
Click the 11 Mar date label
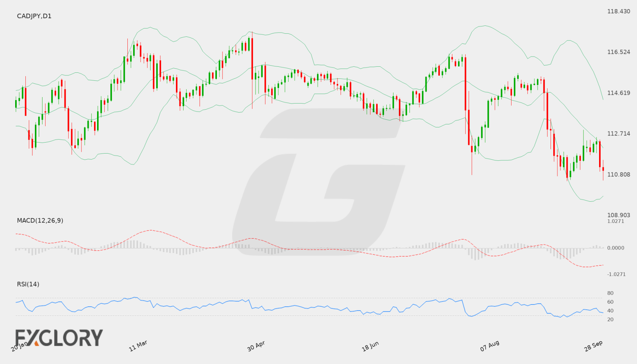(138, 346)
